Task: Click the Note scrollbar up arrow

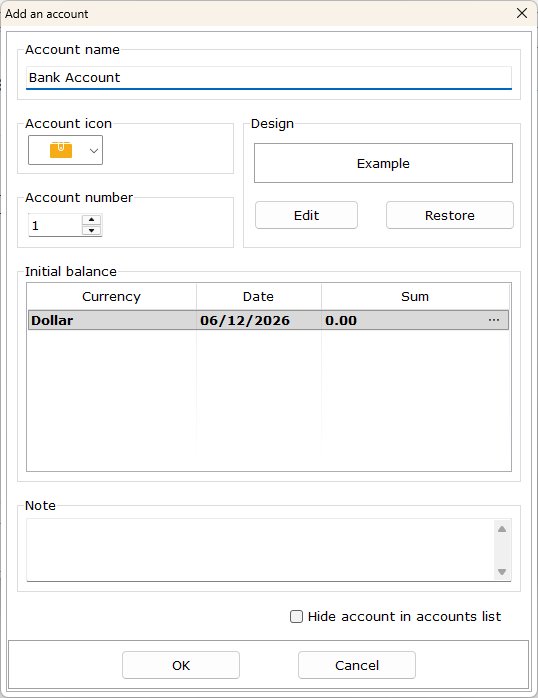Action: point(502,529)
